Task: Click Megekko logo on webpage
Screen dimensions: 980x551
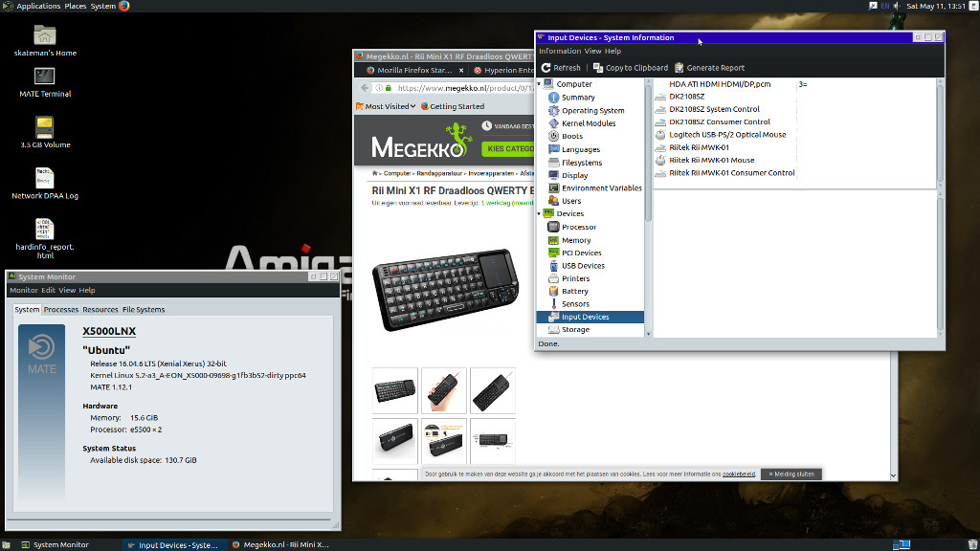Action: click(x=421, y=142)
